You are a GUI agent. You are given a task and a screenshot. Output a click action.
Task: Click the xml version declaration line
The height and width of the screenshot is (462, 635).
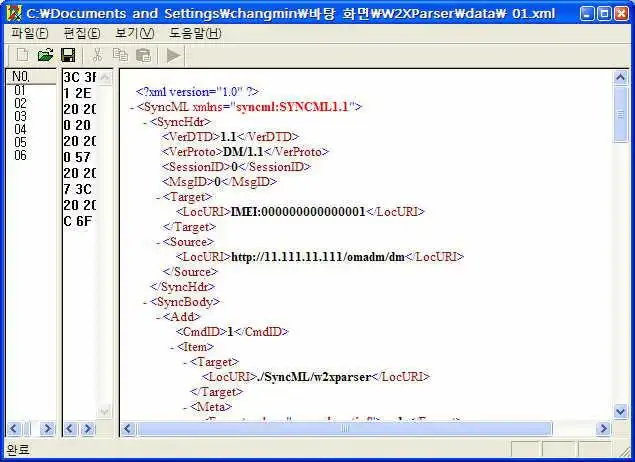pyautogui.click(x=197, y=92)
